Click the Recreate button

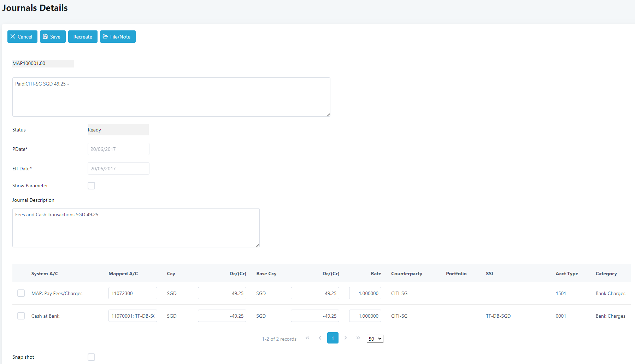83,37
